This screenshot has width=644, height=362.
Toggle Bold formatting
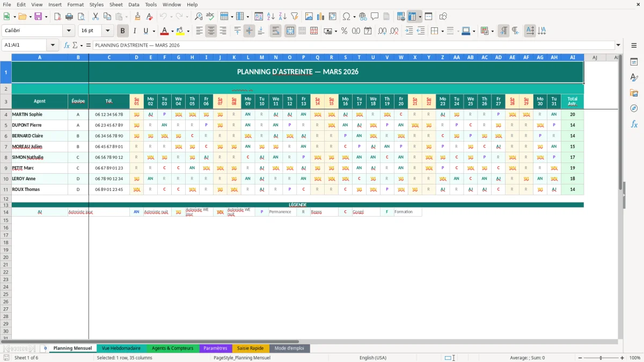pos(123,31)
